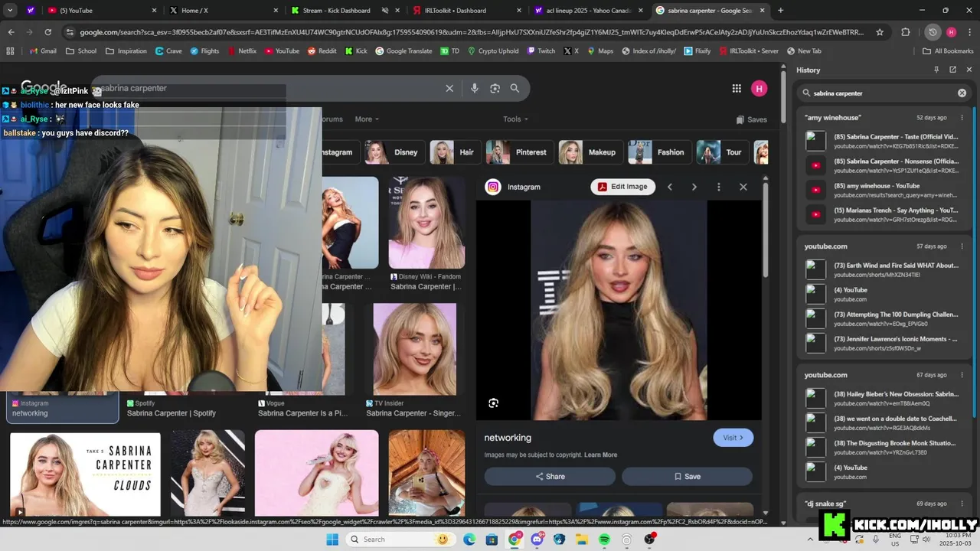Switch to the (5) YouTube tab

tap(102, 11)
